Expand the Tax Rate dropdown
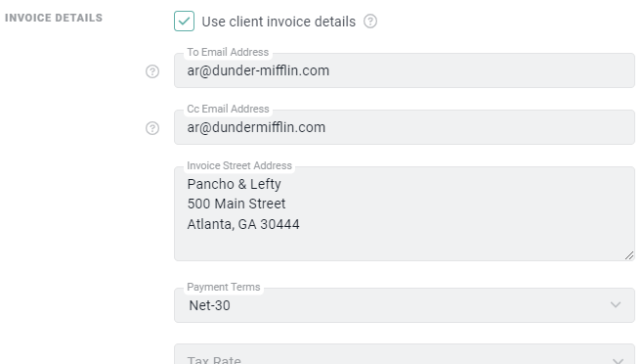 click(405, 354)
